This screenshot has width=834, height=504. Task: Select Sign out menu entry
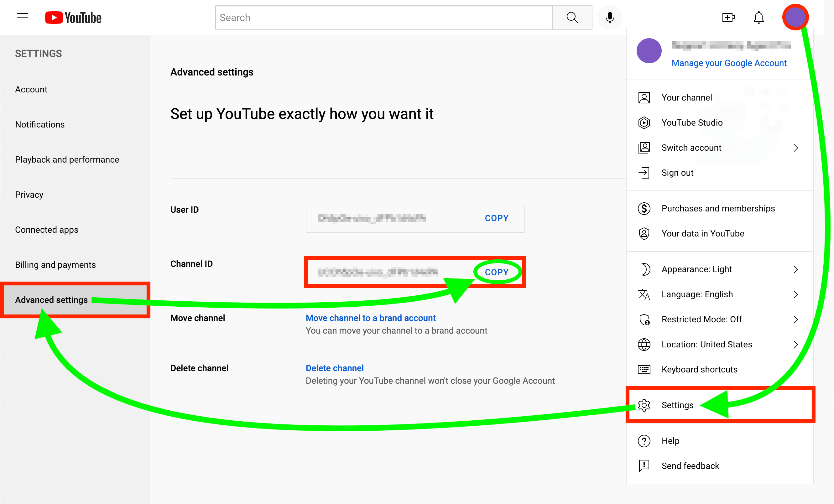coord(720,173)
